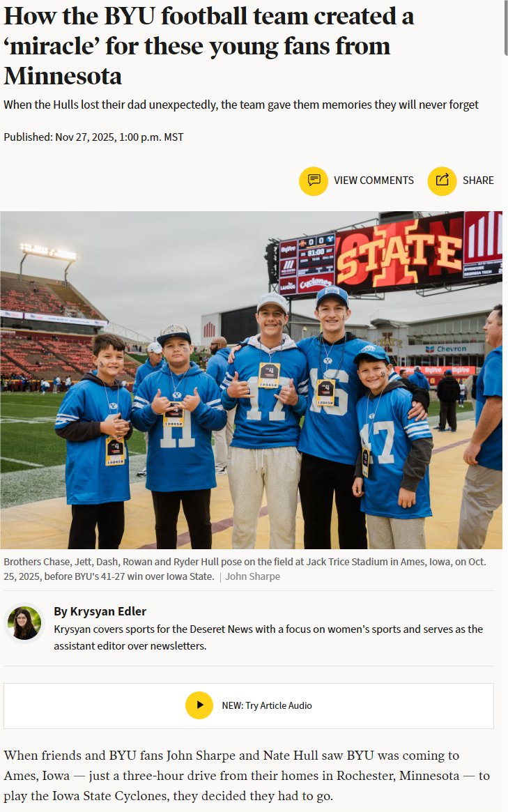Click the page scrollbar thumb
The height and width of the screenshot is (812, 508).
505,27
